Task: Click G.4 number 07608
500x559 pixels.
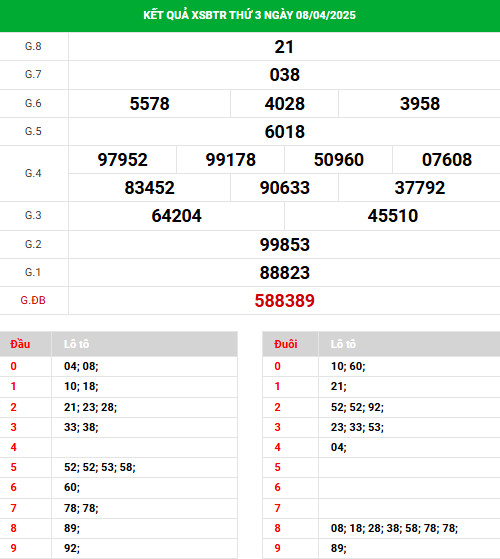Action: click(447, 160)
